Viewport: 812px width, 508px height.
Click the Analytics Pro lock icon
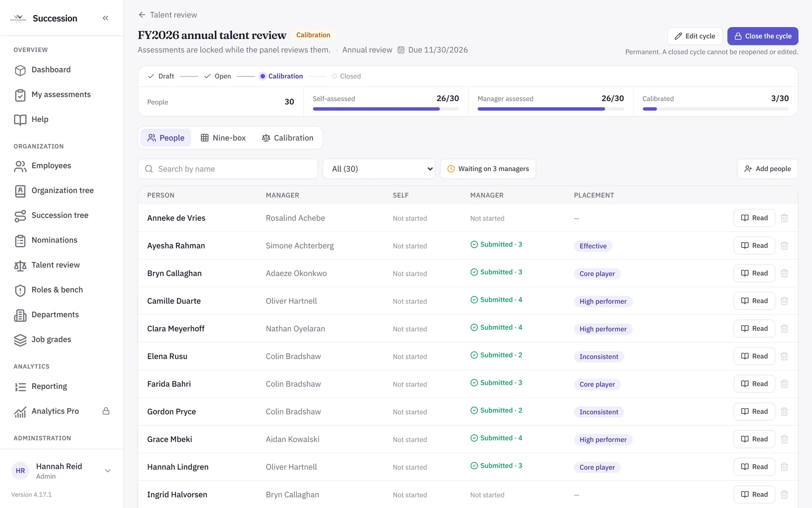[106, 411]
